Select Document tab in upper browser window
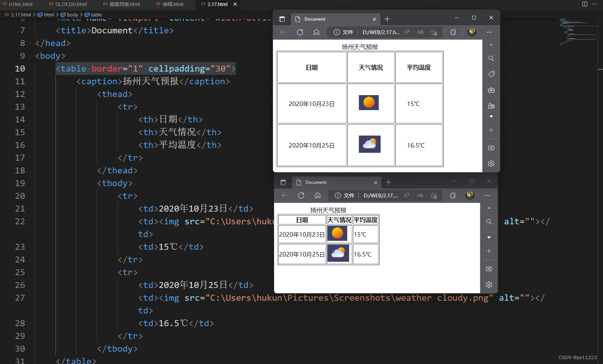Screen dimensions: 603x364 click(x=334, y=19)
